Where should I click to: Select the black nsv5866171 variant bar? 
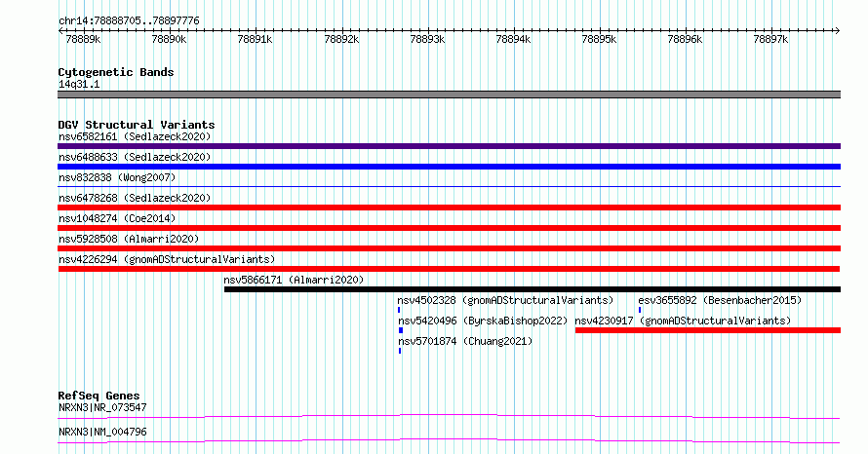coord(533,289)
